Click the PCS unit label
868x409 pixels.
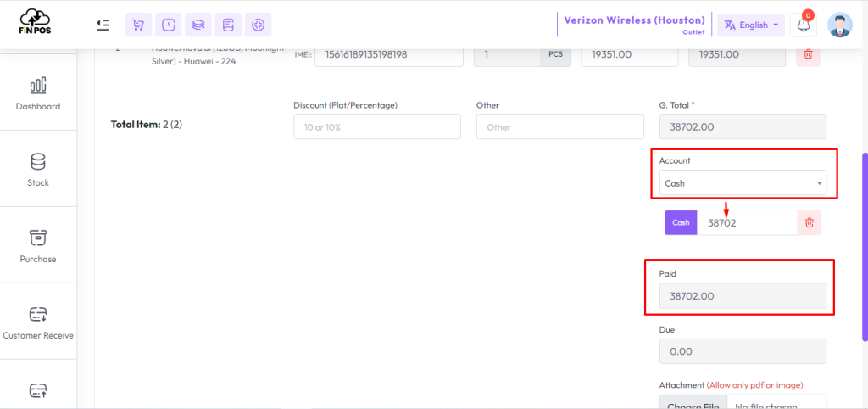pos(555,55)
